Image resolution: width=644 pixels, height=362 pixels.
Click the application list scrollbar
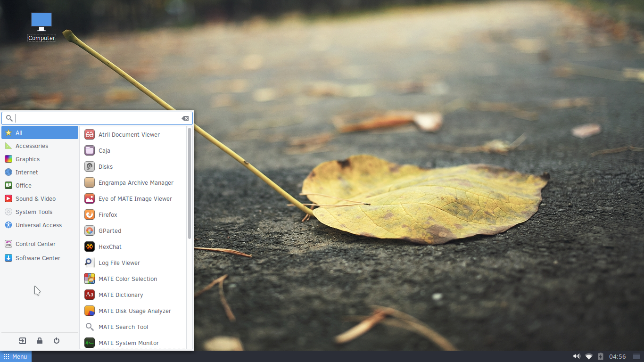pyautogui.click(x=190, y=183)
